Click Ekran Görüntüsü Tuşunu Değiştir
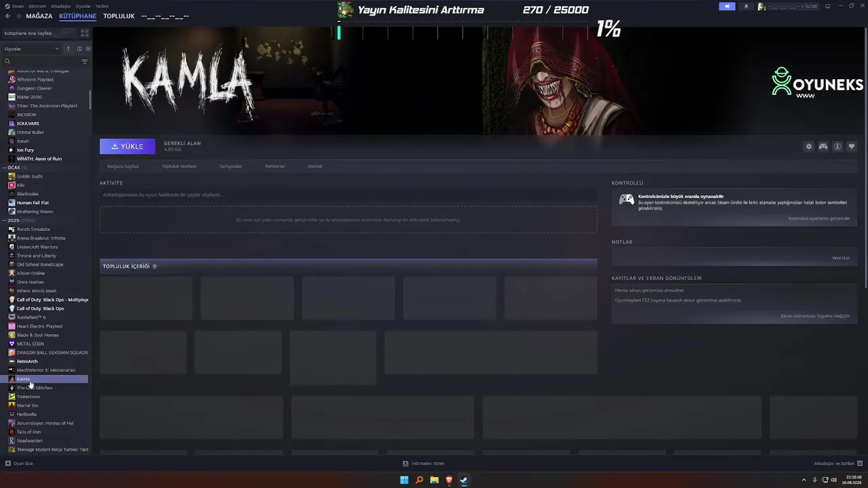 click(x=815, y=316)
